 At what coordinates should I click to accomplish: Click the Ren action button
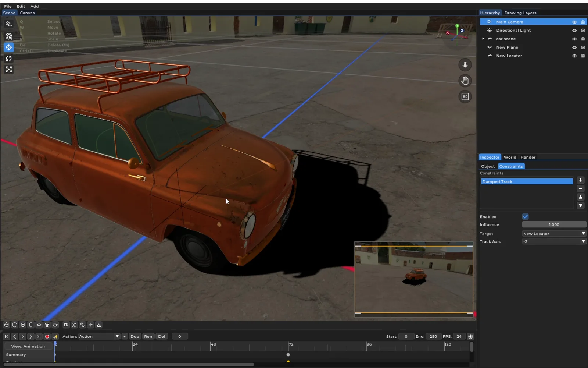click(x=148, y=336)
